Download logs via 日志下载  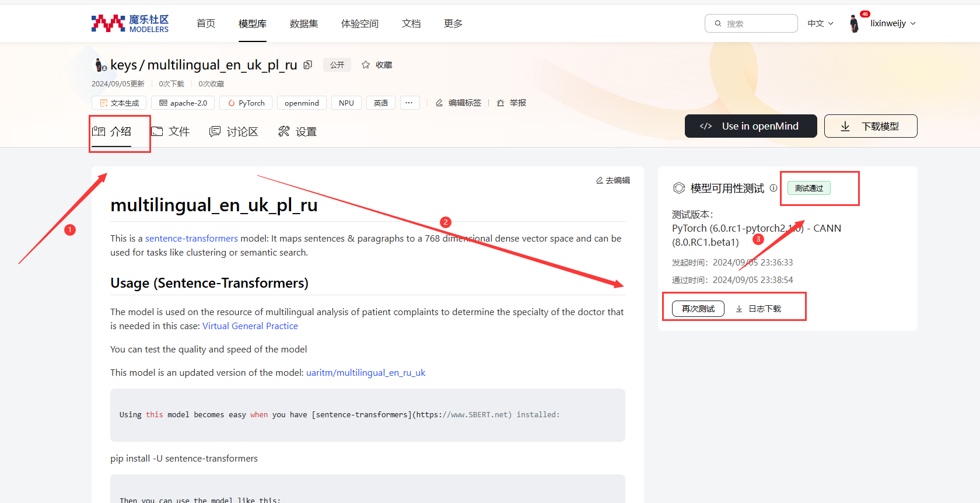point(758,309)
